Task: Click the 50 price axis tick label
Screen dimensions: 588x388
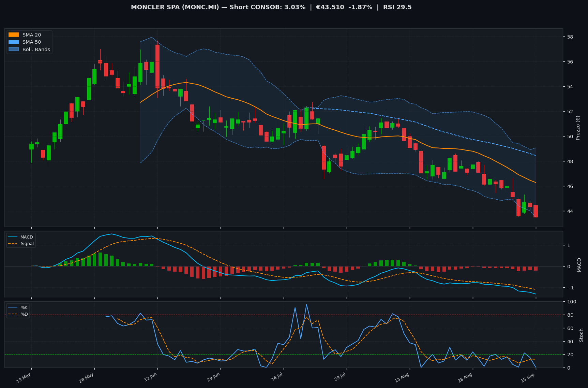Action: coord(570,136)
